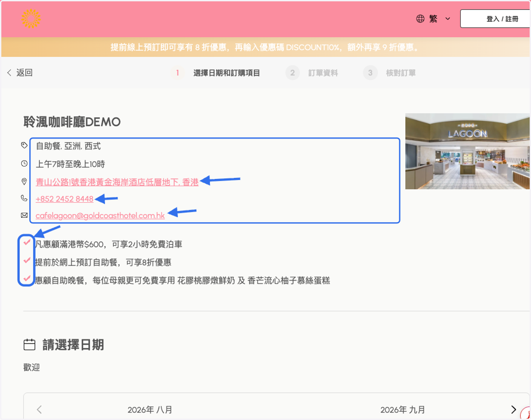The width and height of the screenshot is (531, 420).
Task: Click the text 凡惠顧滿港幣$600，可享2小時免費泊車
Action: [x=108, y=244]
